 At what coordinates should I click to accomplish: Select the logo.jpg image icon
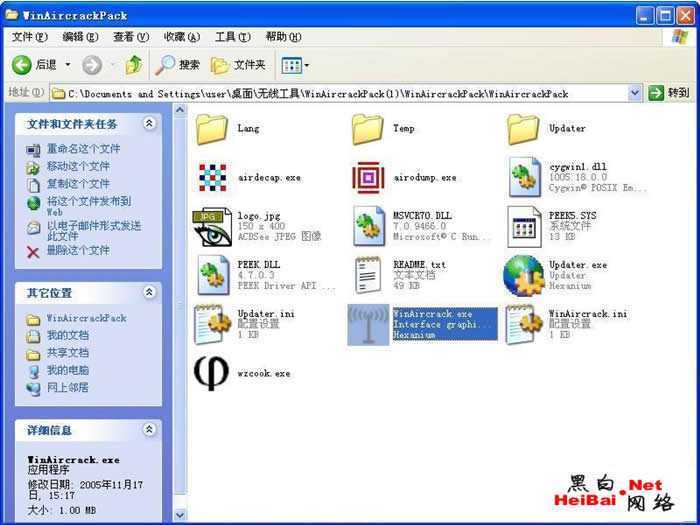click(212, 227)
